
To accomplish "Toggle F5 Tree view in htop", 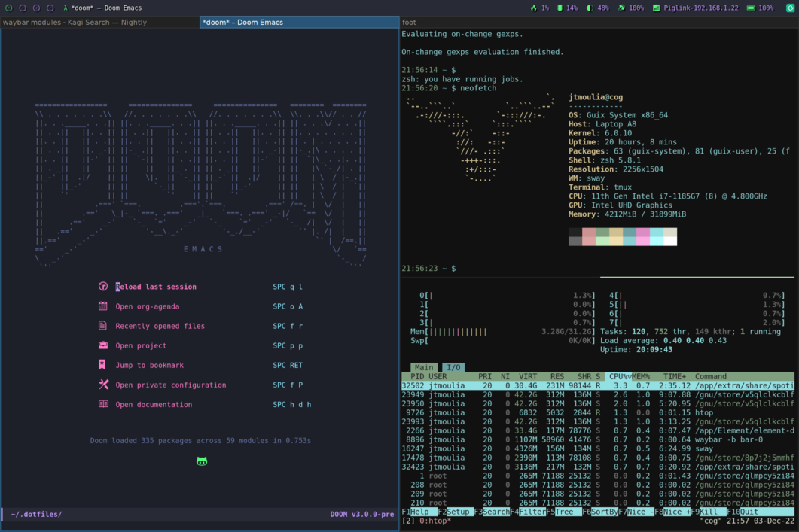I will click(564, 512).
